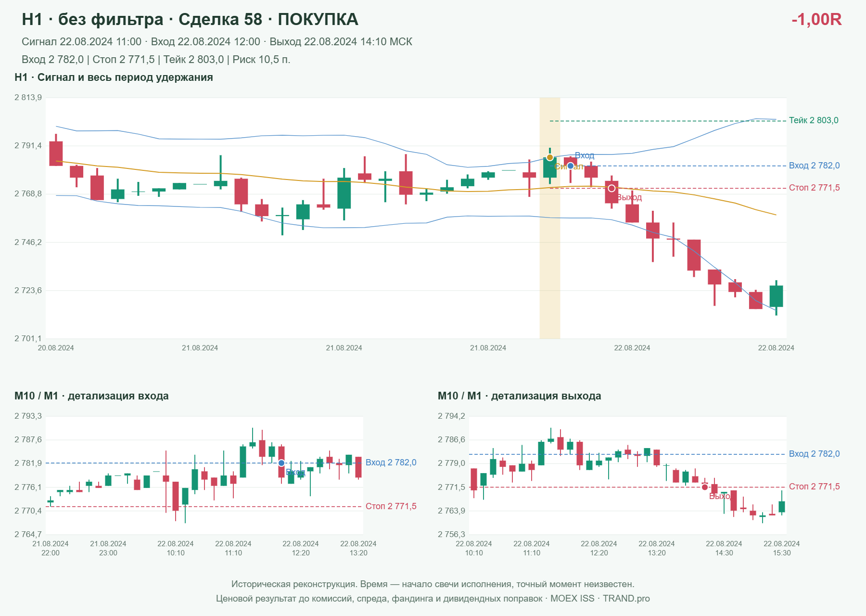Click the 'Вход 2 782,0' label on H1 chart
The width and height of the screenshot is (866, 616).
coord(814,166)
